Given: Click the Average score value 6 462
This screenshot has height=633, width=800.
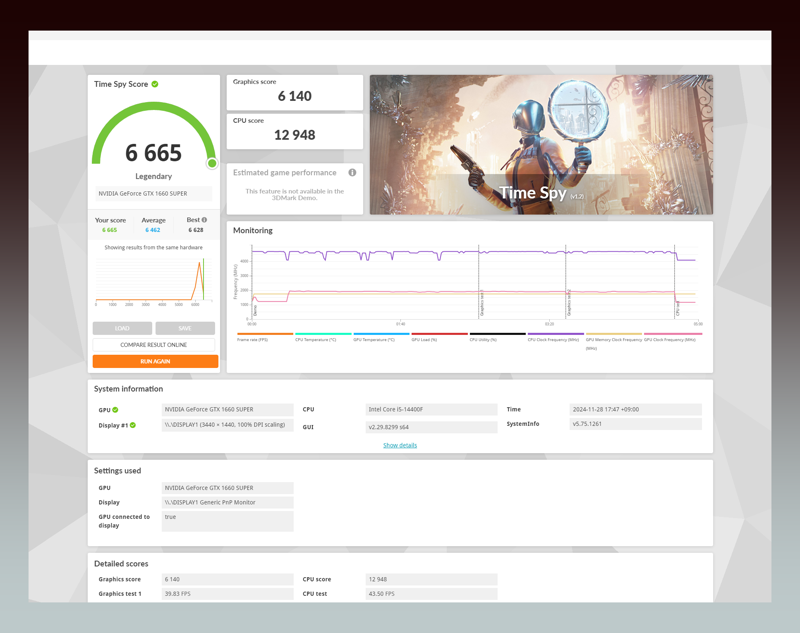Looking at the screenshot, I should click(x=153, y=230).
